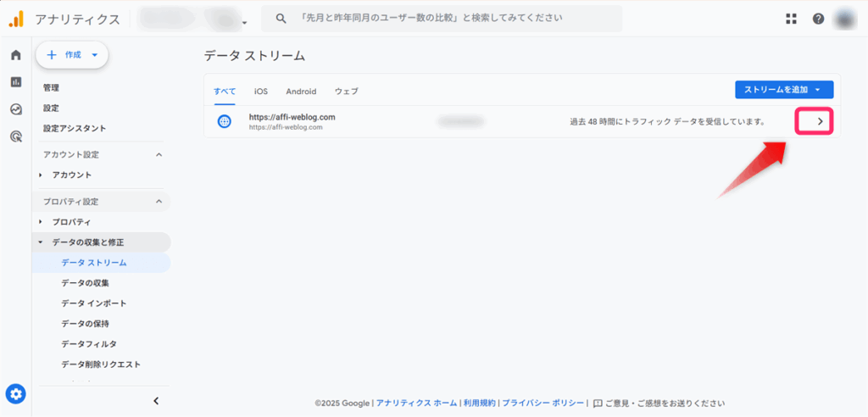Image resolution: width=868 pixels, height=417 pixels.
Task: Click the アナリティクス product title
Action: 77,19
